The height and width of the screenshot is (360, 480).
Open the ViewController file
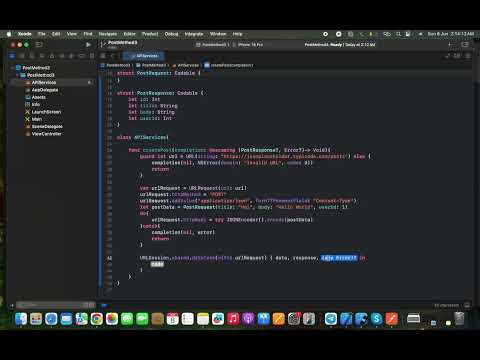tap(46, 134)
